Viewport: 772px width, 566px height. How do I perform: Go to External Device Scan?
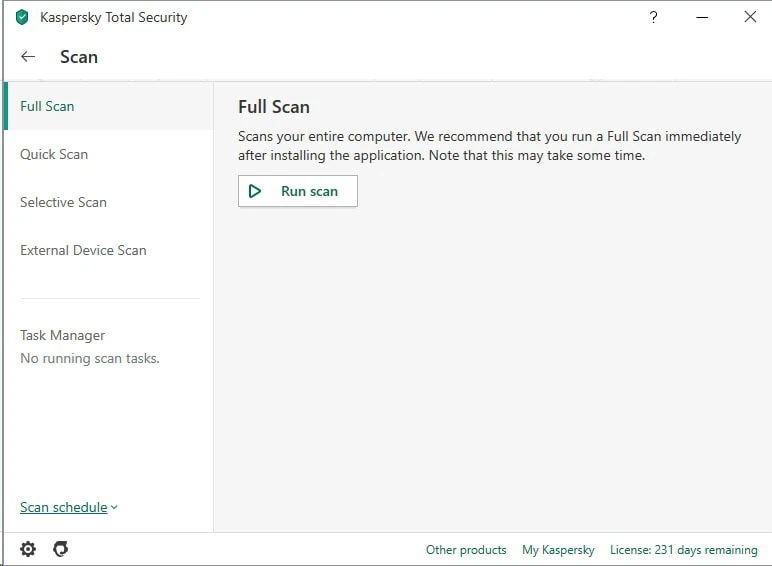(83, 250)
